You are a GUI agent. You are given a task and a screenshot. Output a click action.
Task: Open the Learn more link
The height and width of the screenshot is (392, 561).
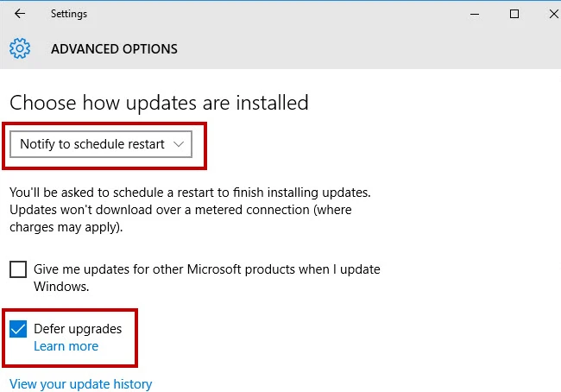click(x=66, y=346)
